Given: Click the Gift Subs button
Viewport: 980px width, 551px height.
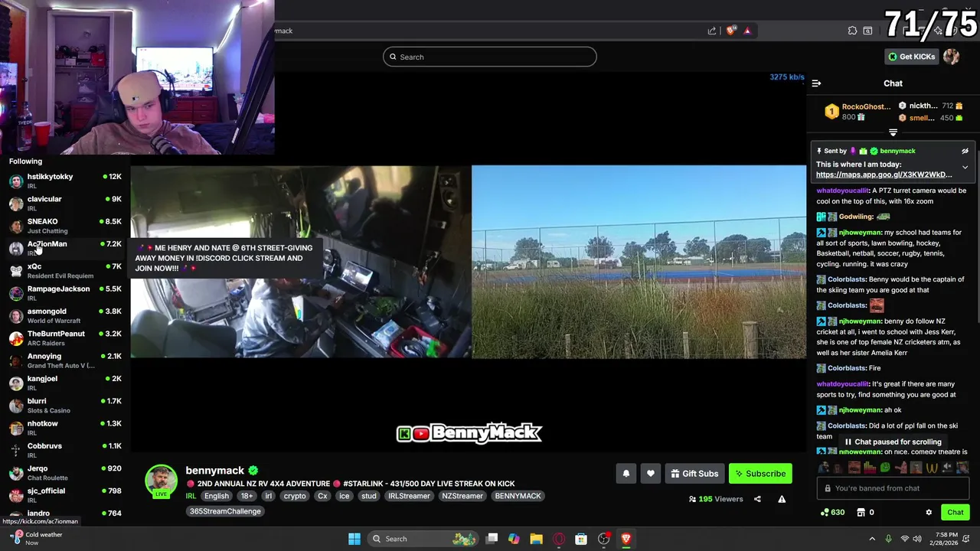Looking at the screenshot, I should [x=694, y=474].
